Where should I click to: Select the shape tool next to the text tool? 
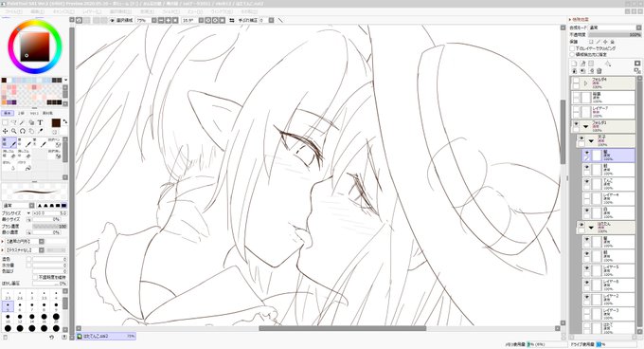click(x=31, y=122)
